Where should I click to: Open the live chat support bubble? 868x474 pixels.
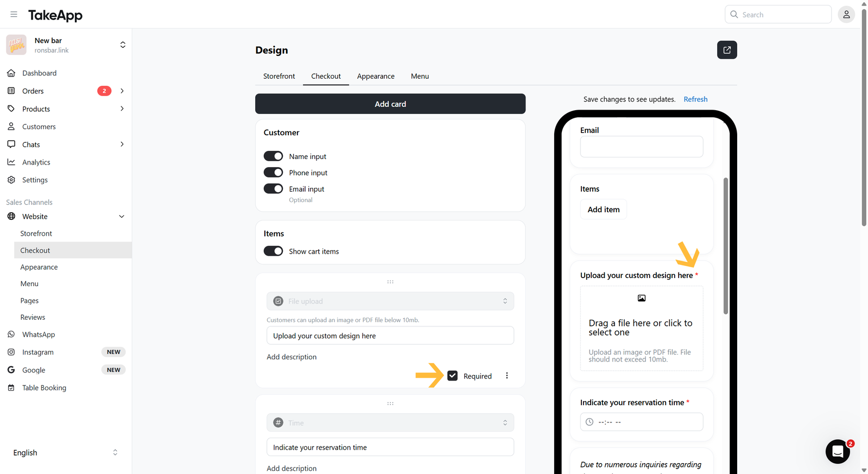838,451
